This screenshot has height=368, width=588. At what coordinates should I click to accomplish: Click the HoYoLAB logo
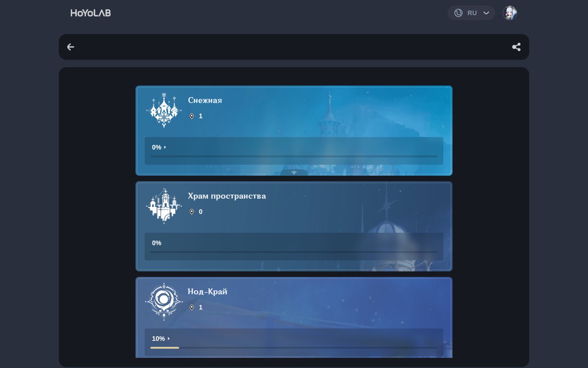(x=90, y=13)
